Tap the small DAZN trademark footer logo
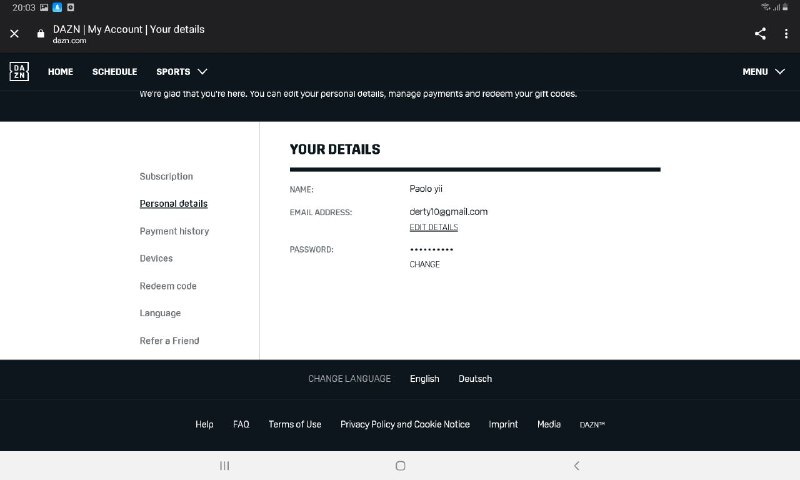800x480 pixels. (592, 425)
